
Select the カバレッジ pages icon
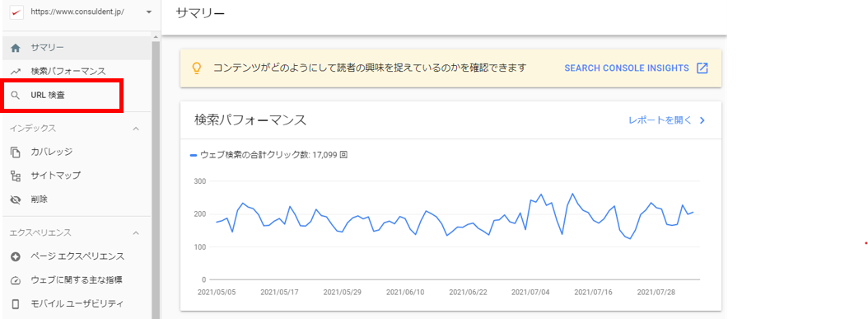[x=16, y=152]
